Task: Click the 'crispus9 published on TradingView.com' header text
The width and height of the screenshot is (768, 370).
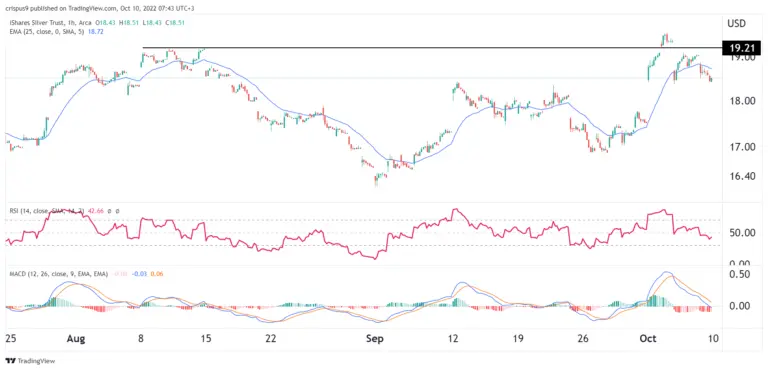Action: click(60, 8)
